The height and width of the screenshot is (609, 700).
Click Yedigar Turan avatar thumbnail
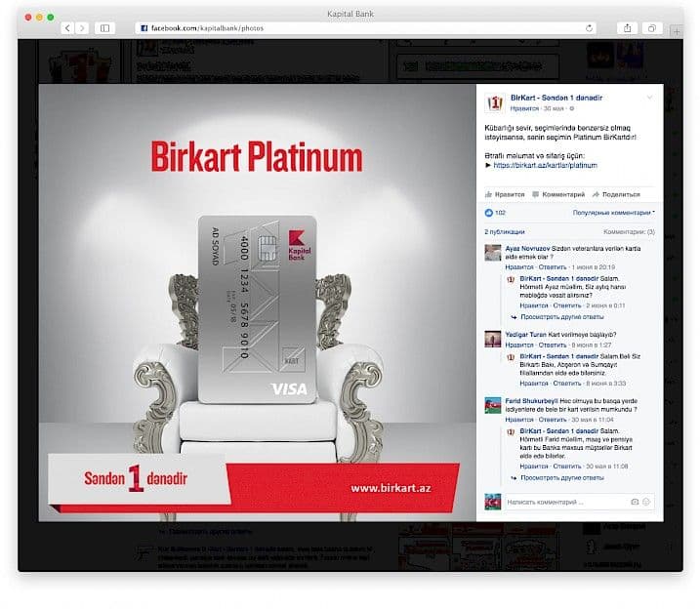[493, 339]
